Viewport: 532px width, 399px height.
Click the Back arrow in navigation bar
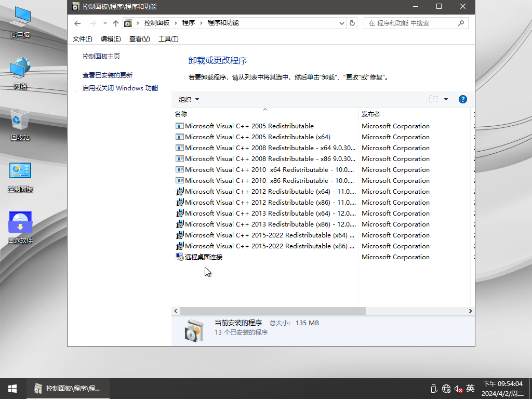(x=77, y=23)
